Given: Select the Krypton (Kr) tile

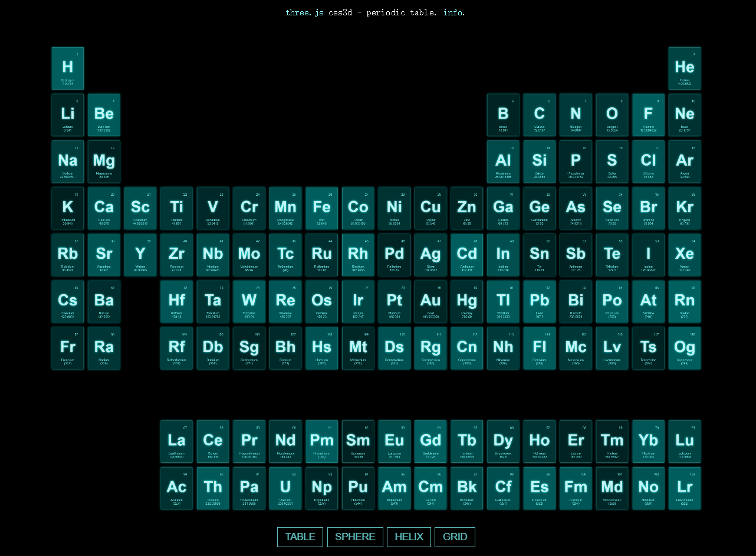Looking at the screenshot, I should point(685,208).
